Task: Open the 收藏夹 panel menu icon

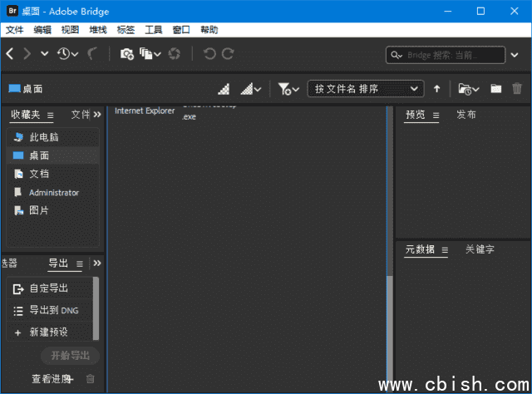Action: pyautogui.click(x=50, y=116)
